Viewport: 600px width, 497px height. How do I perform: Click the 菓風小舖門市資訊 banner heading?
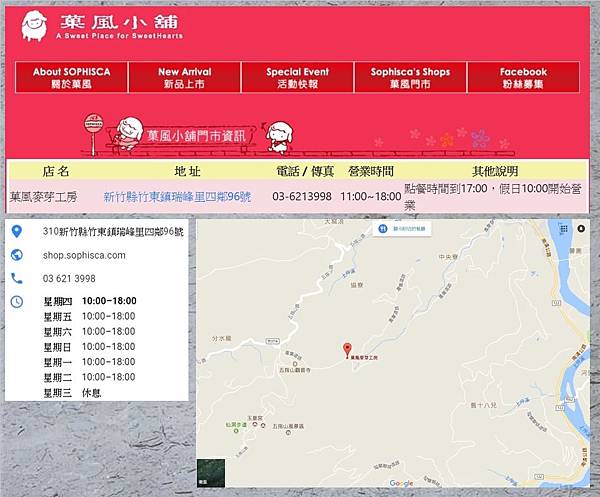196,135
